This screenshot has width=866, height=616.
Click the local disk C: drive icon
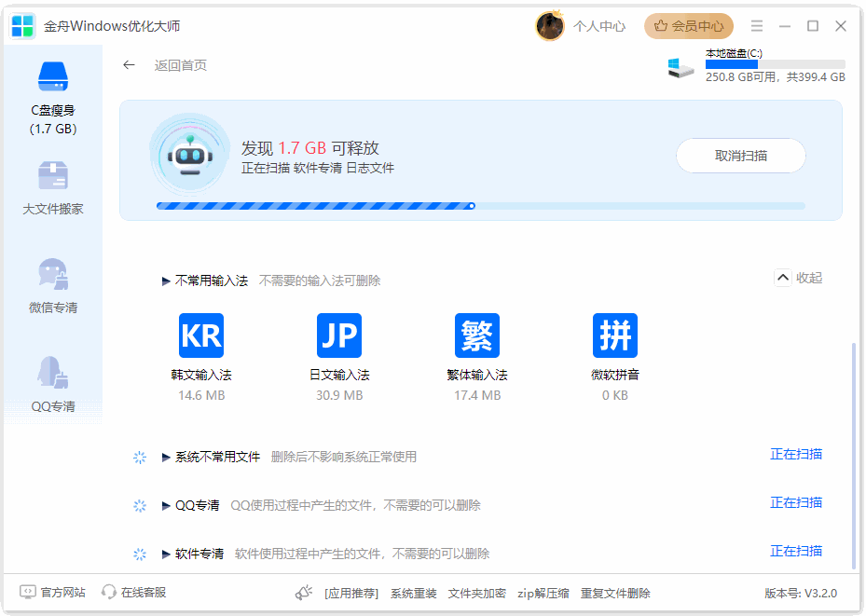tap(680, 68)
